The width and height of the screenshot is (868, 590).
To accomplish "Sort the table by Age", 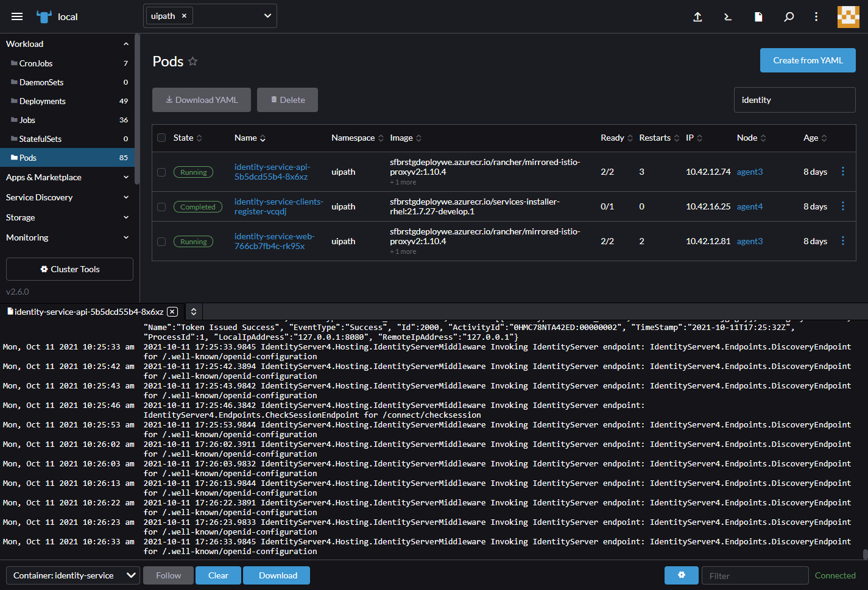I will click(x=815, y=138).
